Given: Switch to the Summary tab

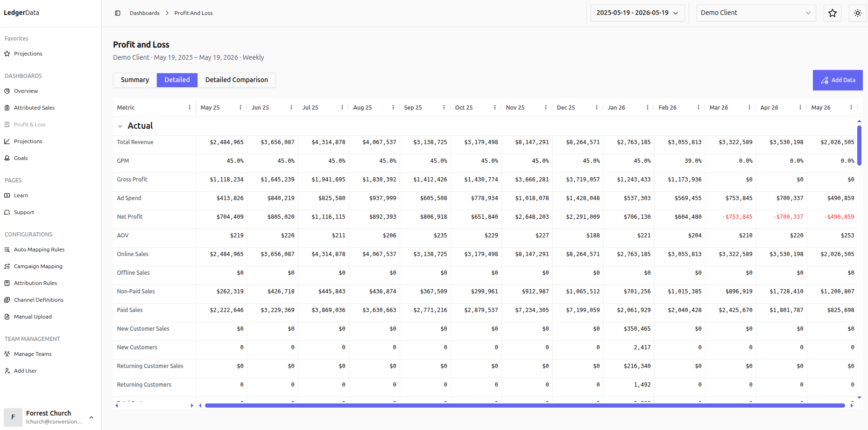Looking at the screenshot, I should coord(135,80).
